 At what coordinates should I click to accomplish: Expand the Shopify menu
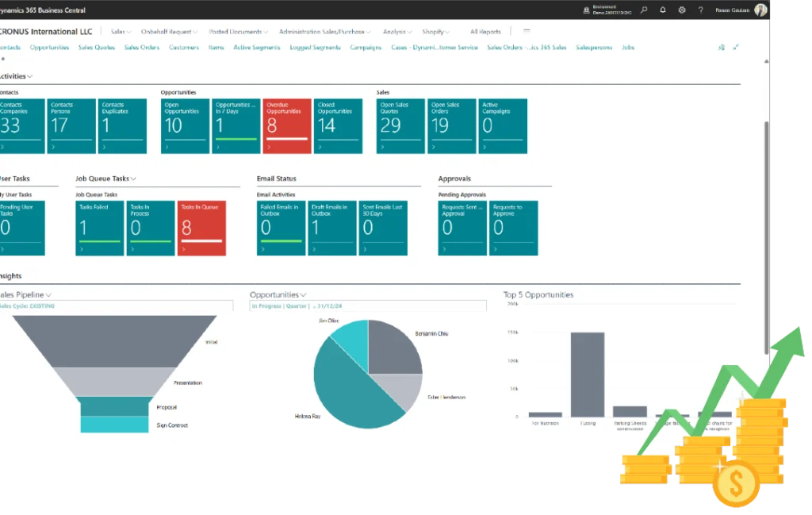tap(435, 32)
